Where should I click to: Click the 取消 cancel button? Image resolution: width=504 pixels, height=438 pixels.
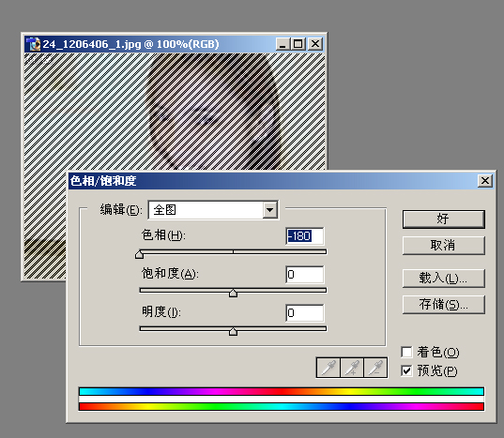(443, 246)
